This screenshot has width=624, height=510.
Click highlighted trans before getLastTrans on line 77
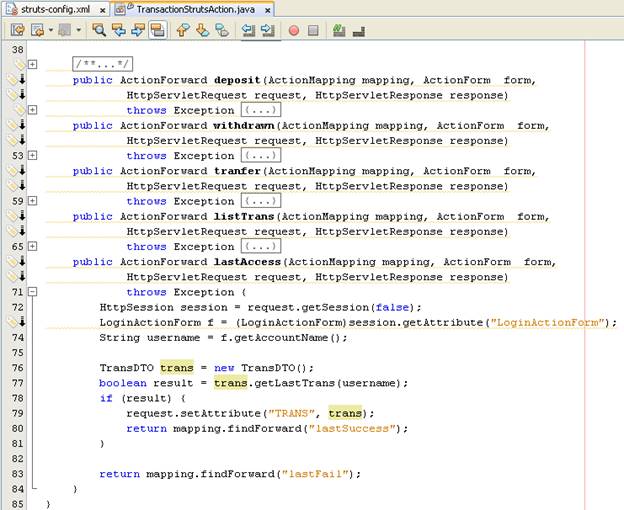(x=231, y=383)
